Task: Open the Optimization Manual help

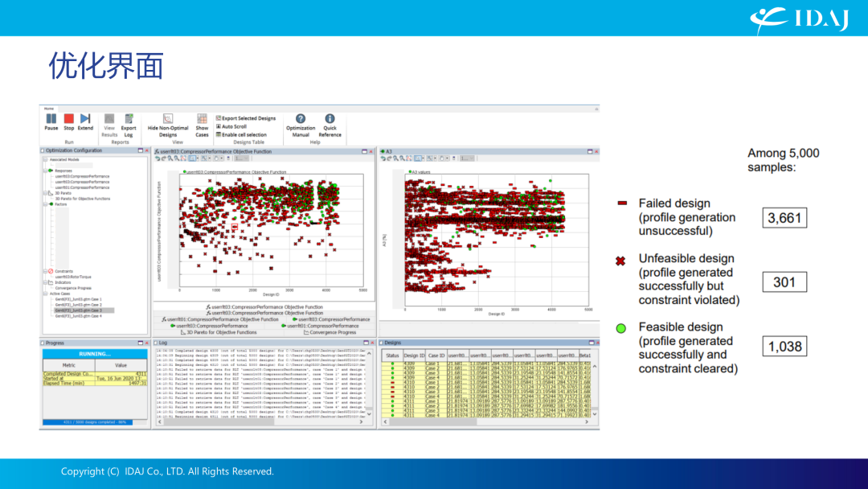Action: point(301,125)
